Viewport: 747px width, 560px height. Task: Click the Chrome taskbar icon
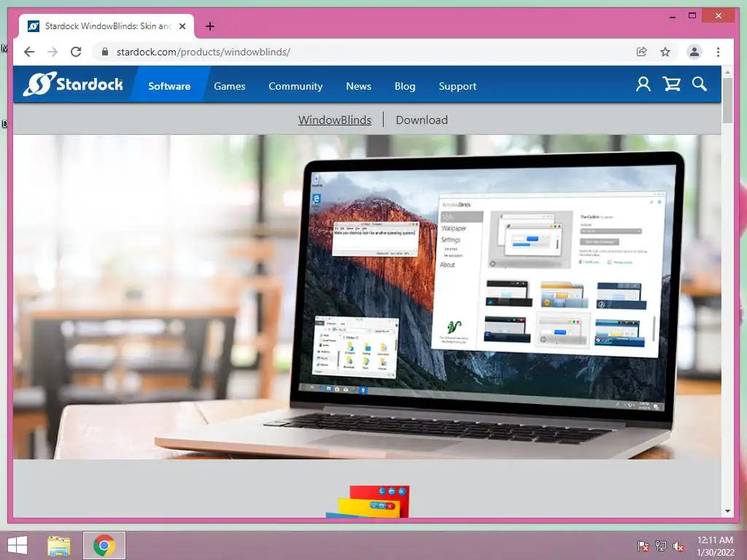click(x=104, y=545)
